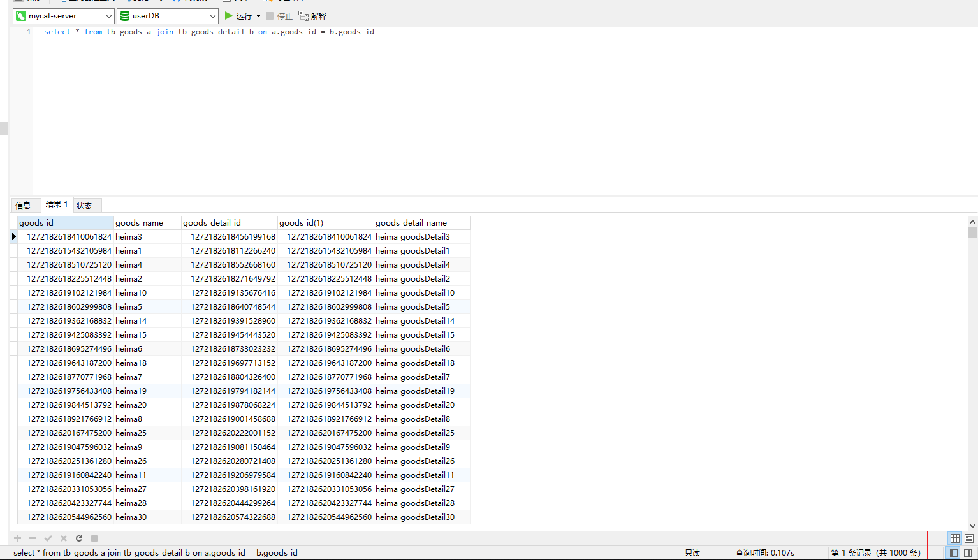Click the discard changes X icon
This screenshot has height=560, width=978.
[64, 538]
